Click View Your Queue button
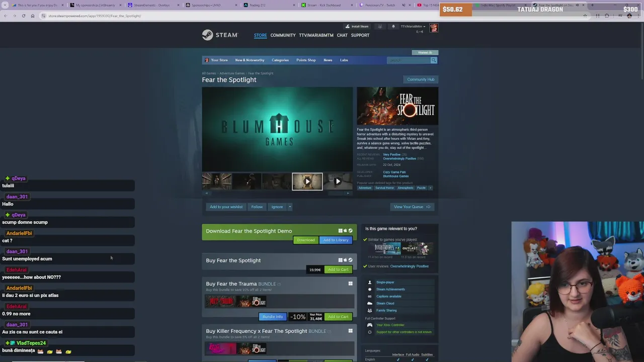Viewport: 644px width, 362px height. pos(412,207)
